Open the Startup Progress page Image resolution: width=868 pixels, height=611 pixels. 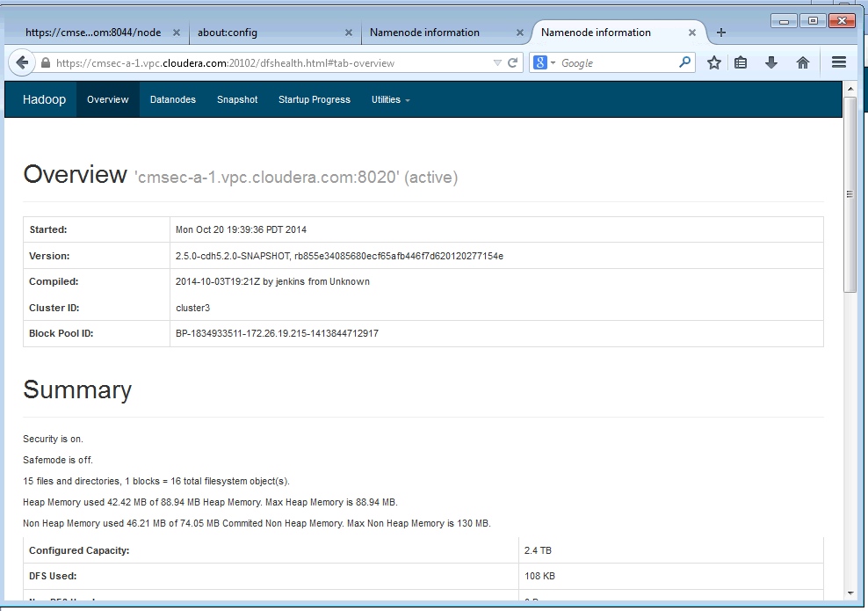pos(314,99)
